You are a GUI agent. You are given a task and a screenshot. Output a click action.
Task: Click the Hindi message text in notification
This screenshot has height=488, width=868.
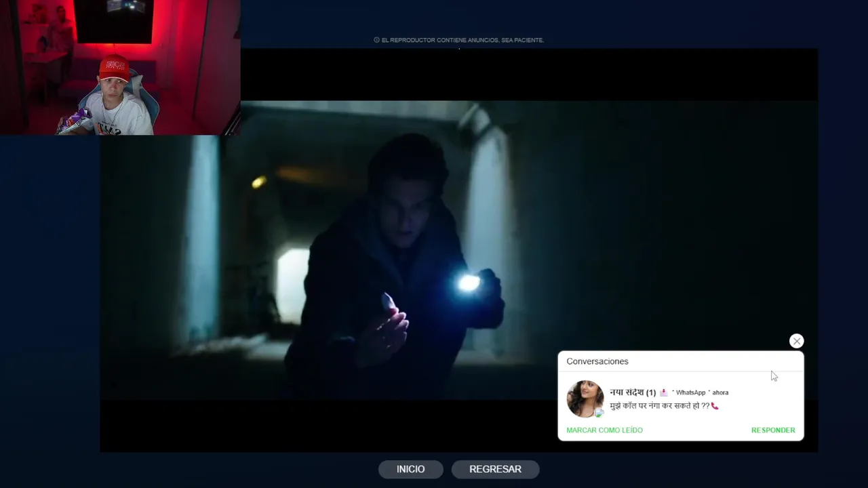click(x=659, y=406)
